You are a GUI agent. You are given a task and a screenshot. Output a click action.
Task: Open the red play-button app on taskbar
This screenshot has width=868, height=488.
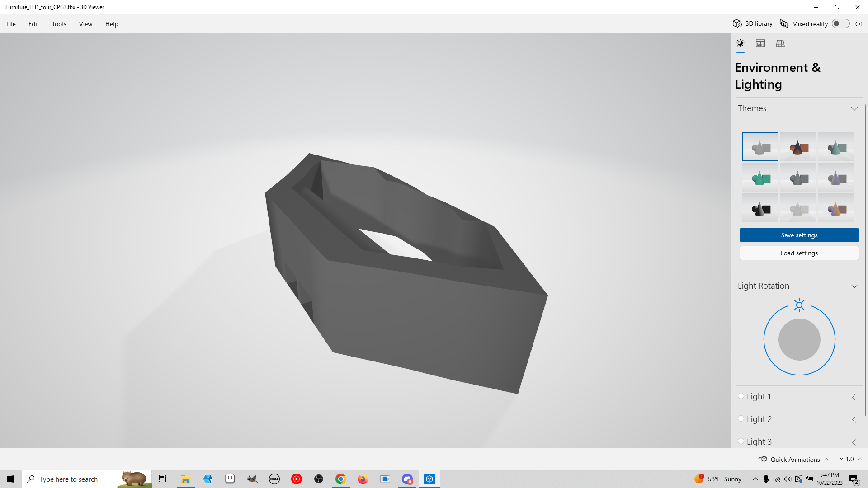[297, 479]
